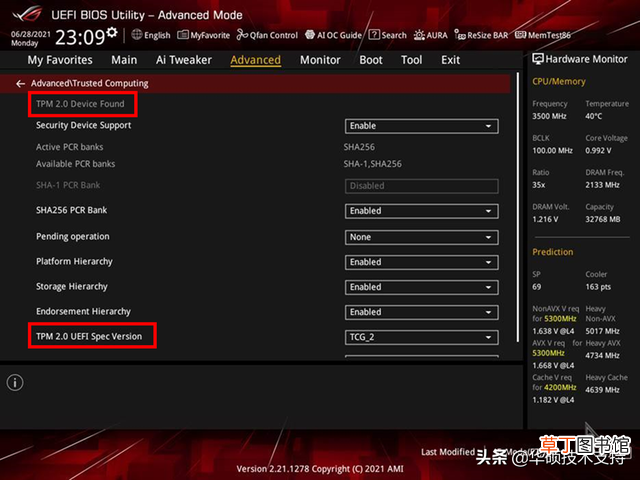Image resolution: width=640 pixels, height=480 pixels.
Task: Open AI OC Guide icon
Action: [310, 35]
